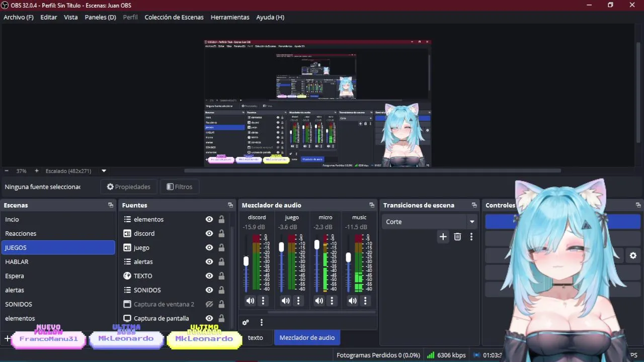Toggle visibility of elementos source
Image resolution: width=644 pixels, height=362 pixels.
coord(209,219)
